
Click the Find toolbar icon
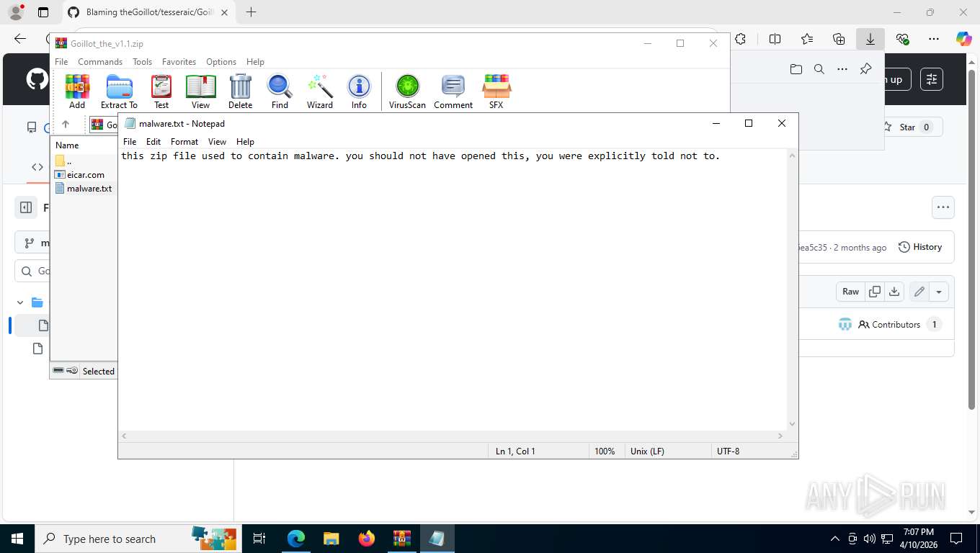[x=280, y=91]
